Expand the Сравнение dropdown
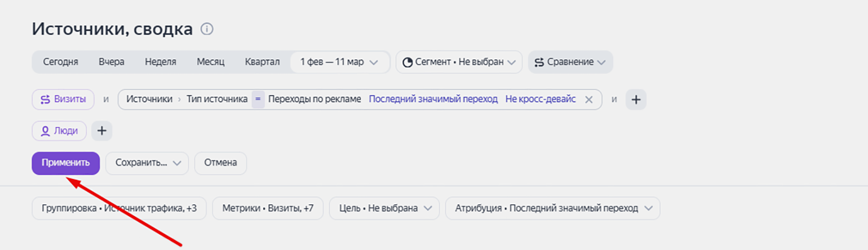The width and height of the screenshot is (868, 250). (570, 62)
